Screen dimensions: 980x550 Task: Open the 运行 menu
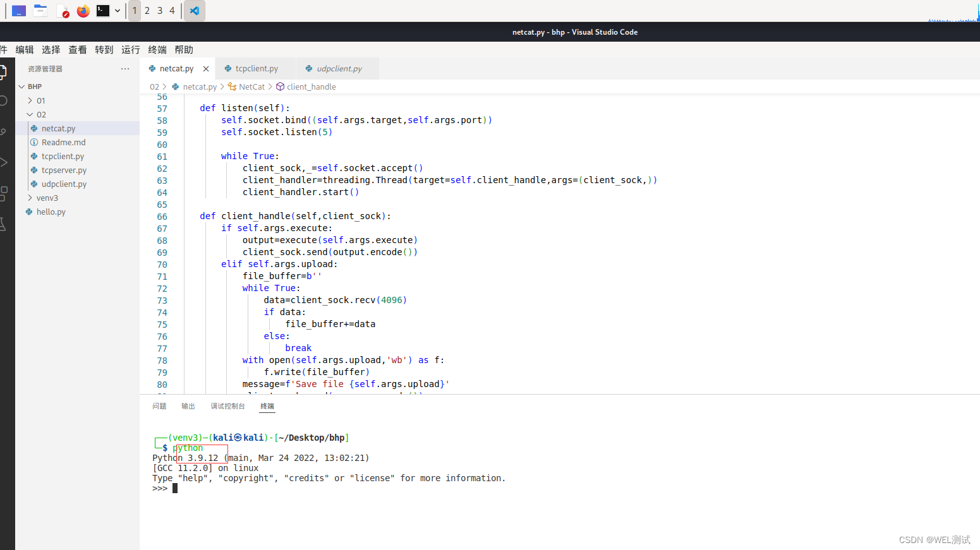(x=131, y=50)
